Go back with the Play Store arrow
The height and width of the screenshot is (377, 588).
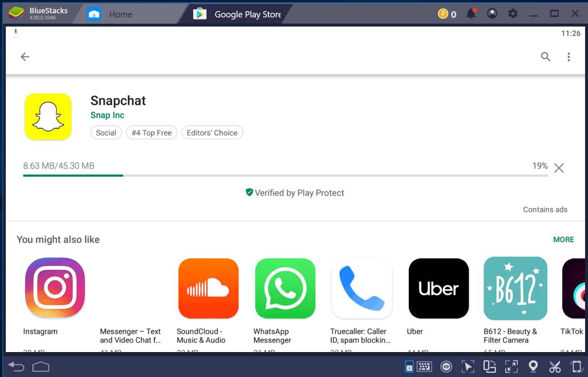(25, 57)
